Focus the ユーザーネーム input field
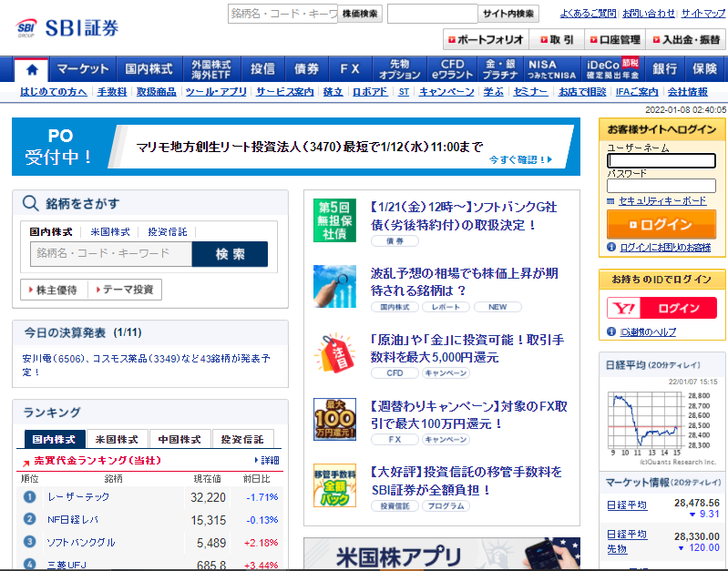Image resolution: width=728 pixels, height=571 pixels. (x=661, y=160)
